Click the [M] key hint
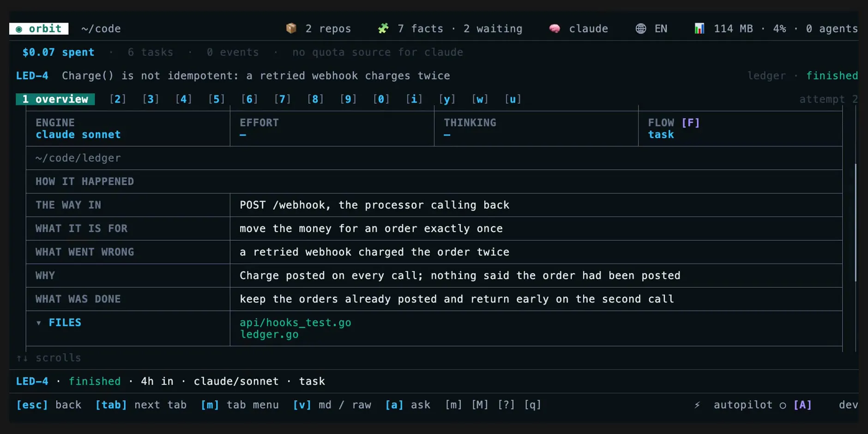This screenshot has height=434, width=868. (x=480, y=405)
